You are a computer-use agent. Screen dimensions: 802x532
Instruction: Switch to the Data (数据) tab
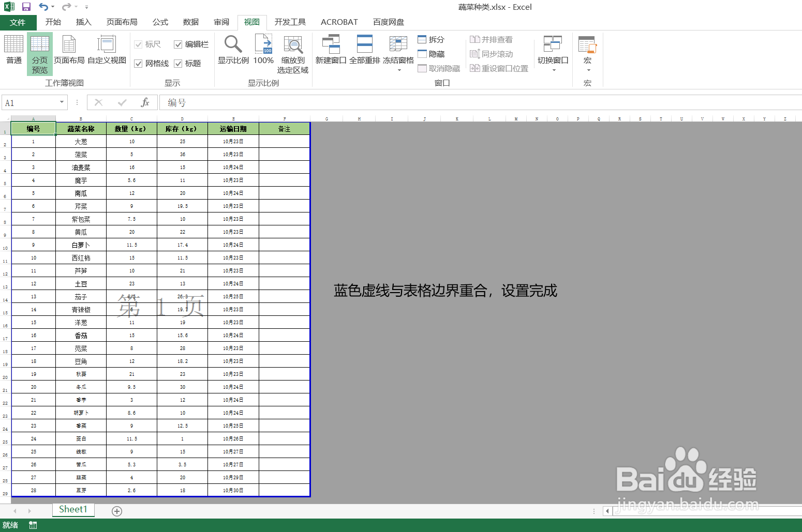click(x=191, y=22)
